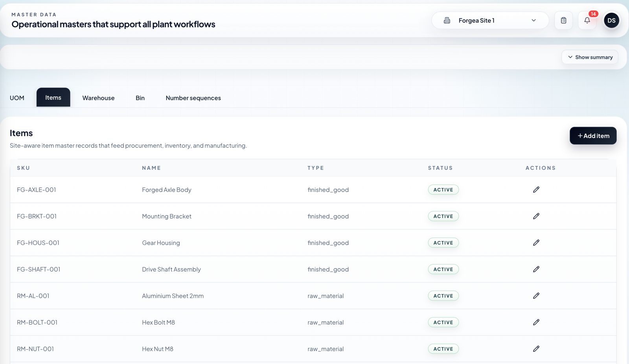Screen dimensions: 629x364
Task: Open the Number sequences tab
Action: [193, 98]
